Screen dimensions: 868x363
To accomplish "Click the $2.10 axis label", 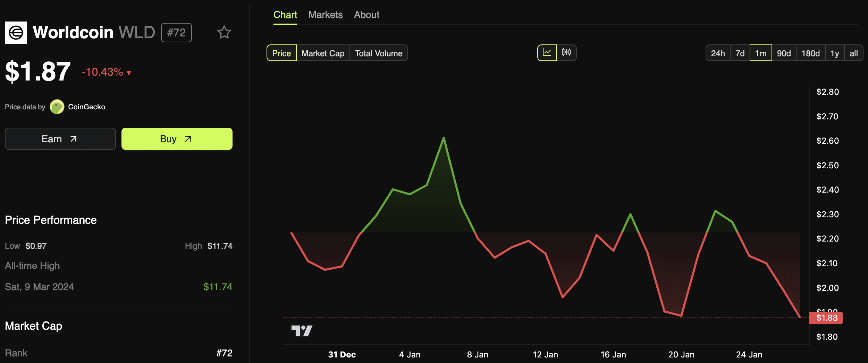I will (x=827, y=263).
